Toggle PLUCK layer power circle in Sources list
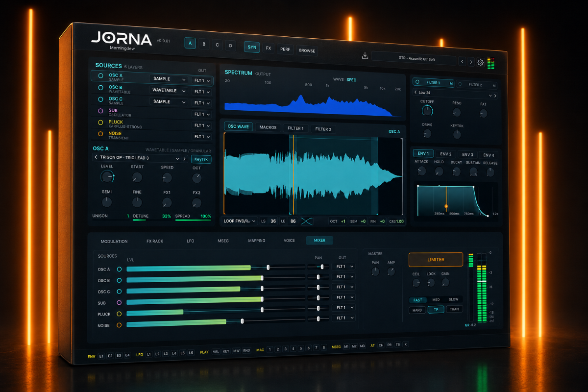The image size is (588, 392). click(x=100, y=122)
